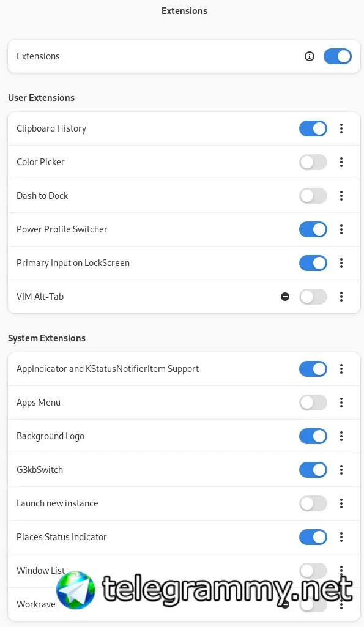Select the Apps Menu row label
The height and width of the screenshot is (627, 364).
pyautogui.click(x=39, y=403)
